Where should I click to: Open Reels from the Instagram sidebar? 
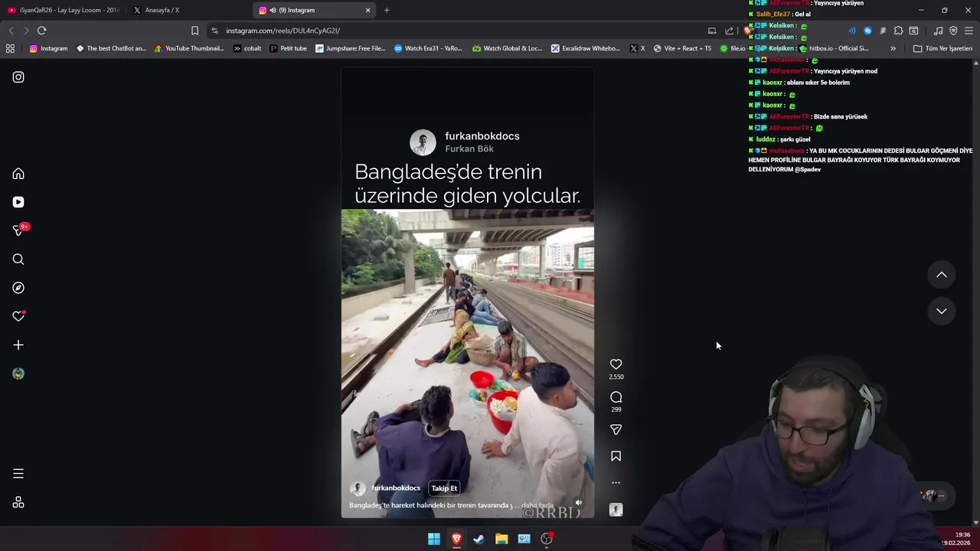tap(18, 202)
